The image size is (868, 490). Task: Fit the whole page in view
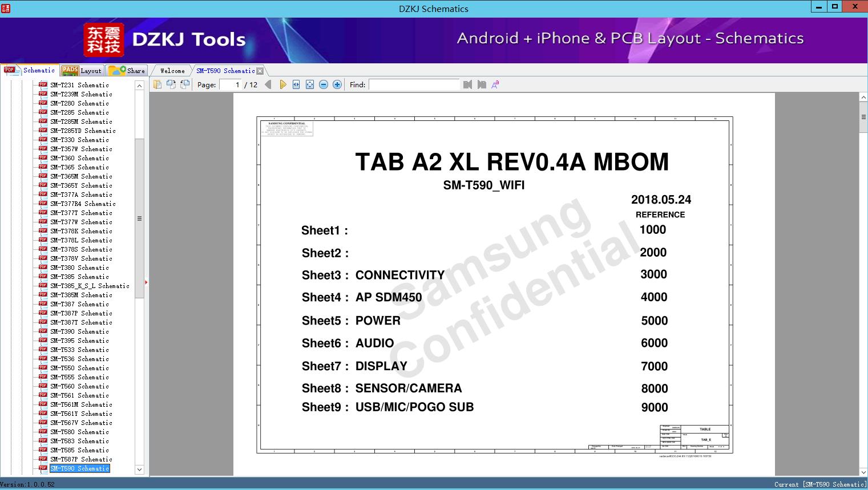(310, 84)
